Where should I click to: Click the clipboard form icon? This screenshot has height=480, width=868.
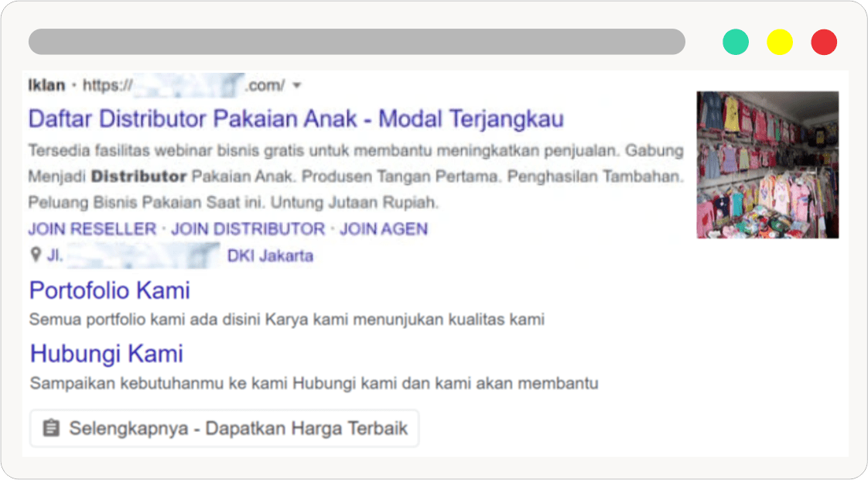[x=51, y=428]
